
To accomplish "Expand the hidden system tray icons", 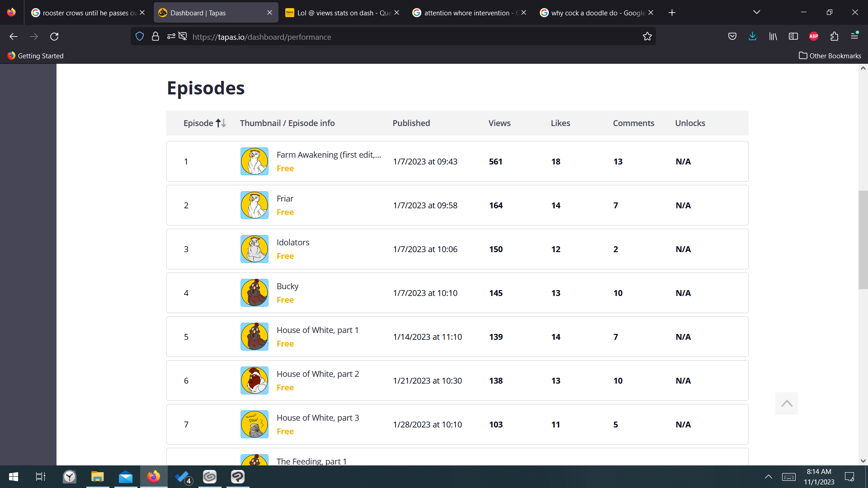I will coord(768,477).
